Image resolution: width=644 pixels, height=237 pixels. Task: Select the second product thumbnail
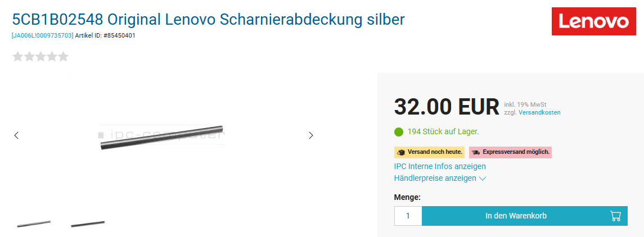coord(88,224)
